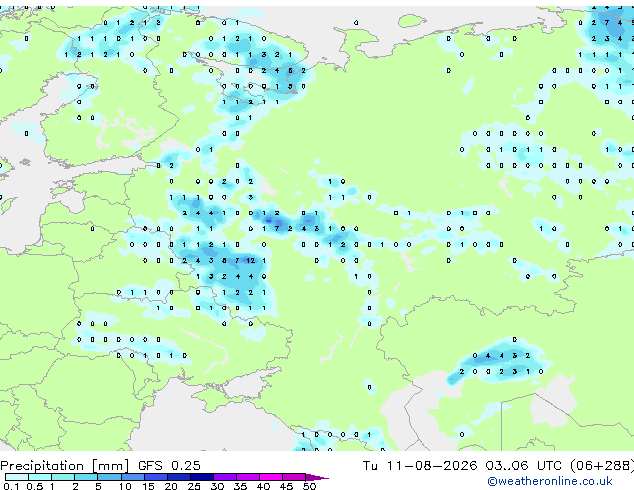Screen dimensions: 634x490
Task: Click the '2' legend scale label
Action: pos(75,486)
